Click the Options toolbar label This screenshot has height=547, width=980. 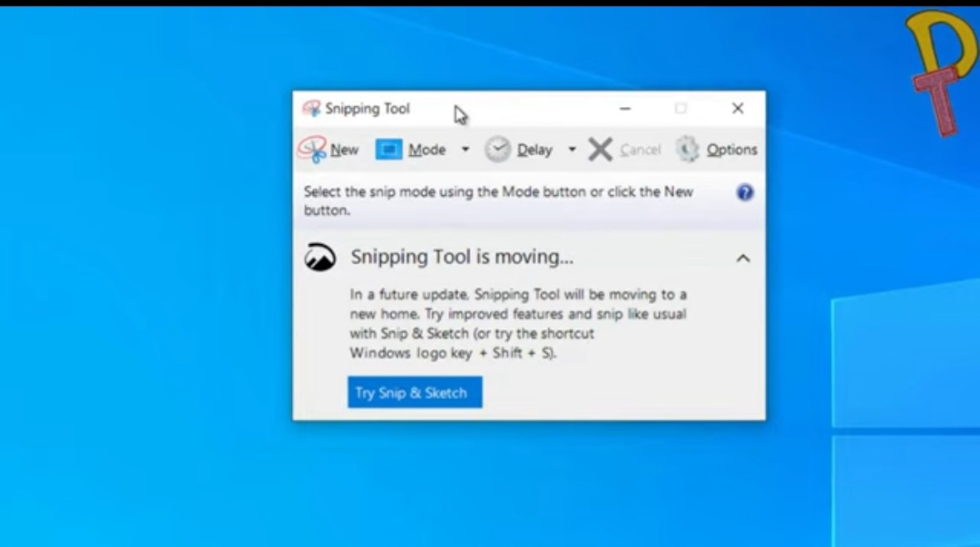pyautogui.click(x=731, y=149)
